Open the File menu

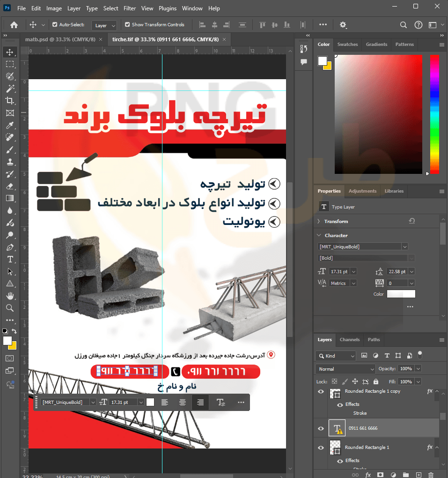pos(22,8)
